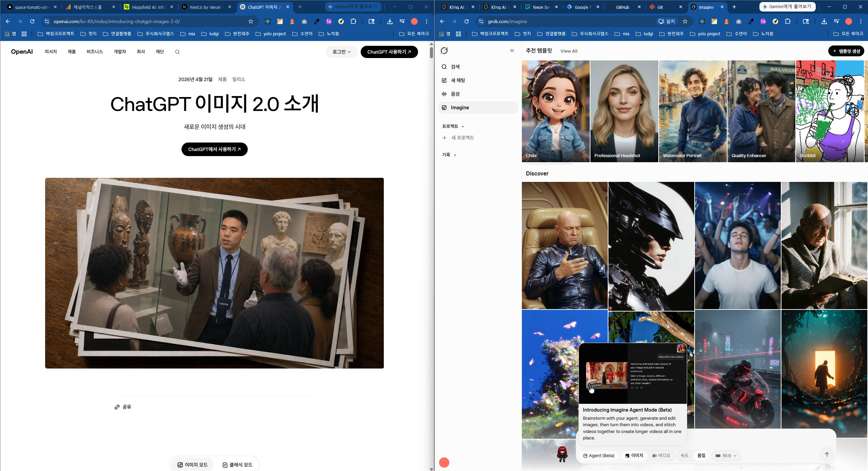The image size is (868, 471).
Task: Click the Grok logo icon in the sidebar
Action: tap(444, 51)
